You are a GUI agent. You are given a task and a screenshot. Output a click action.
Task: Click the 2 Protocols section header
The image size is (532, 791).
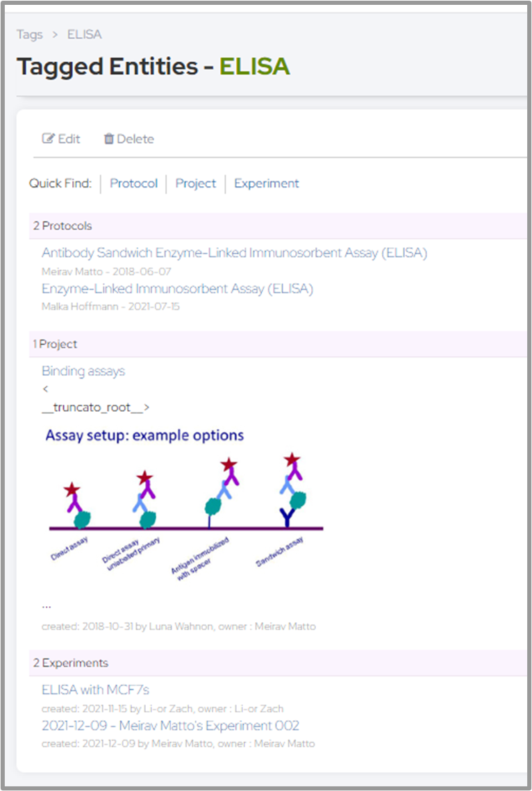pyautogui.click(x=63, y=226)
